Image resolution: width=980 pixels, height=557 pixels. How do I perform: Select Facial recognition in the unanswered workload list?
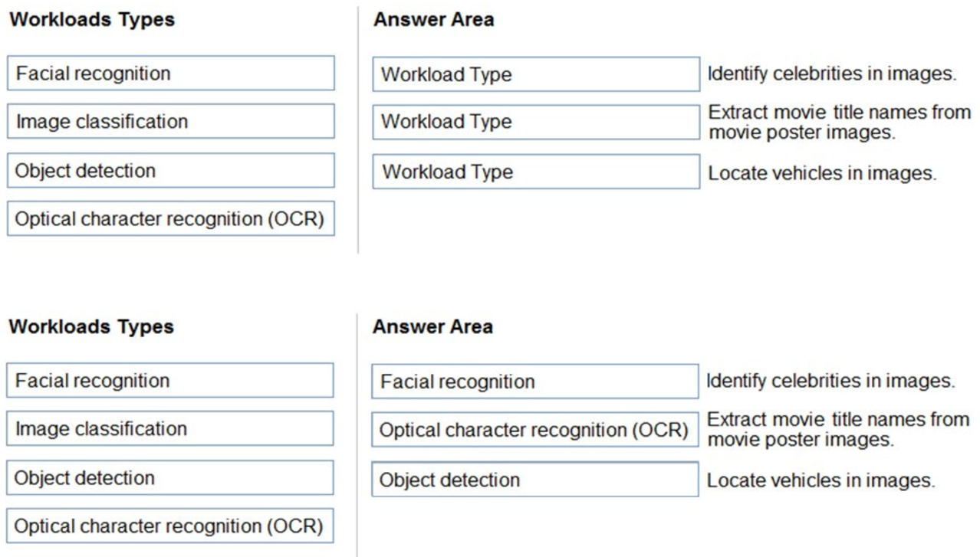point(171,74)
